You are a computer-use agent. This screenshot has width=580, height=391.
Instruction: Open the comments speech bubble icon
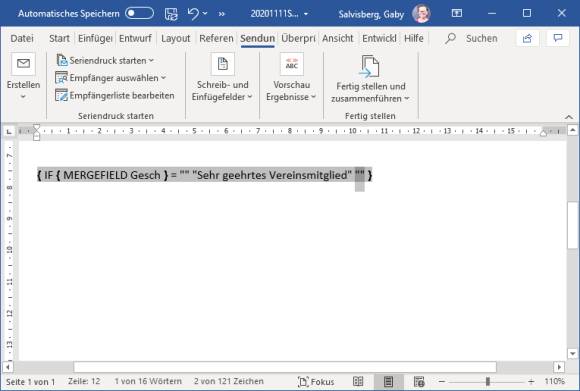tap(558, 38)
